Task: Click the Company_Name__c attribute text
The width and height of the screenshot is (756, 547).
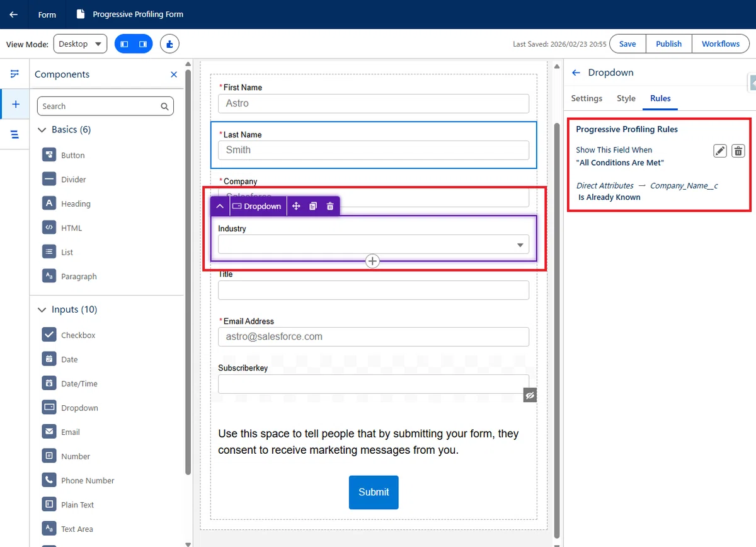Action: tap(684, 185)
